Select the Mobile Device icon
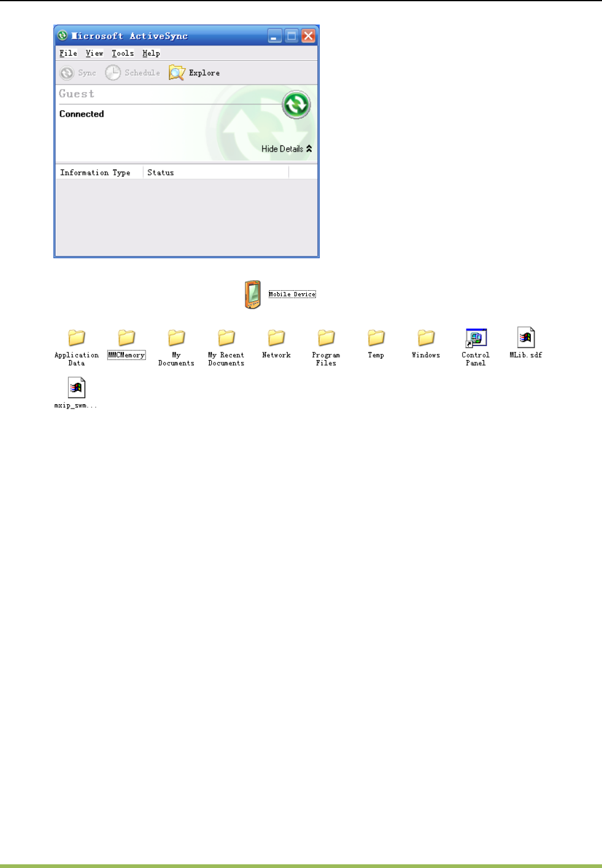Image resolution: width=602 pixels, height=868 pixels. pos(253,294)
